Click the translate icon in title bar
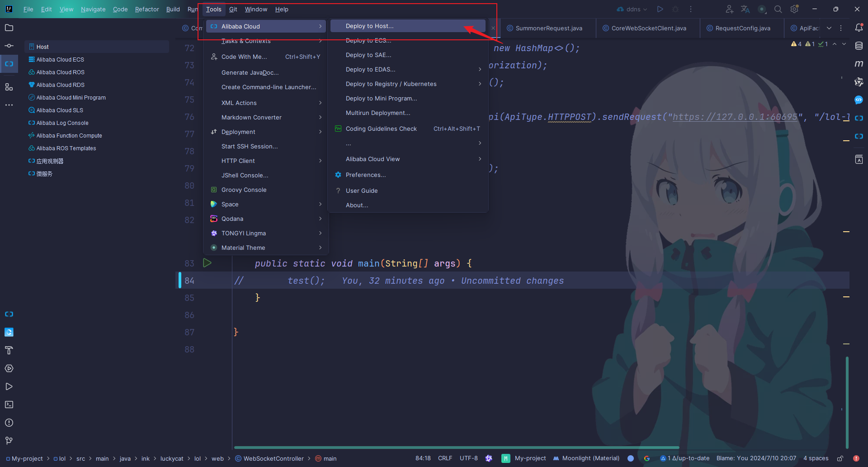This screenshot has width=868, height=467. (x=745, y=9)
